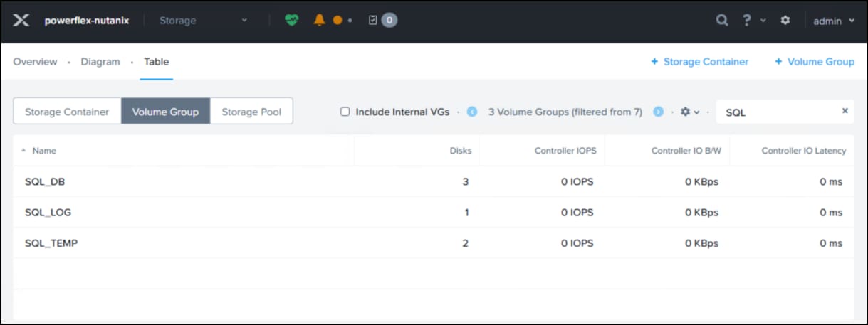Select the Table view
868x325 pixels.
[157, 62]
